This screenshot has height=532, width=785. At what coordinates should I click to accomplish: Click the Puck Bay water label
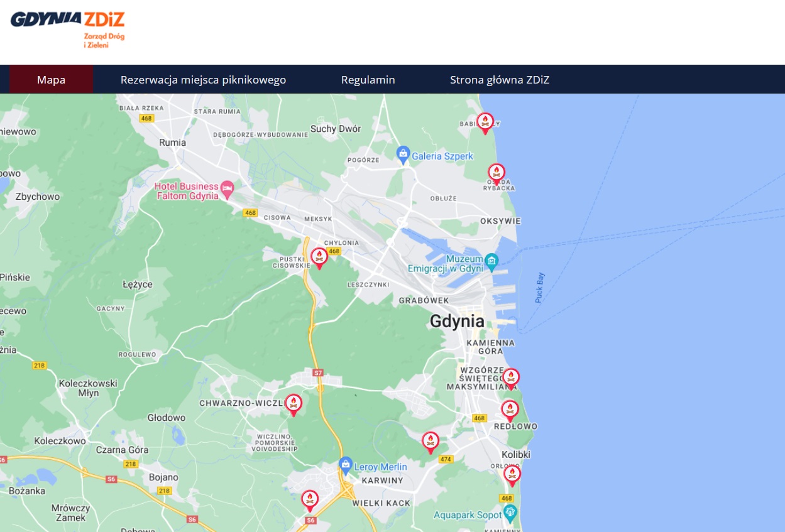[539, 288]
